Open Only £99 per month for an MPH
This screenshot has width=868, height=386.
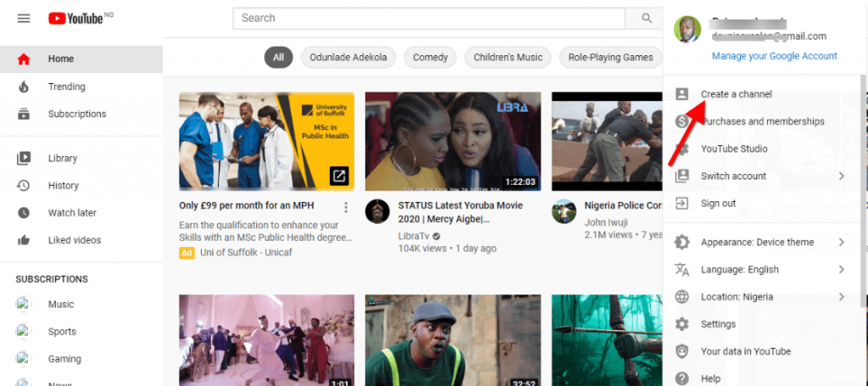tap(247, 205)
